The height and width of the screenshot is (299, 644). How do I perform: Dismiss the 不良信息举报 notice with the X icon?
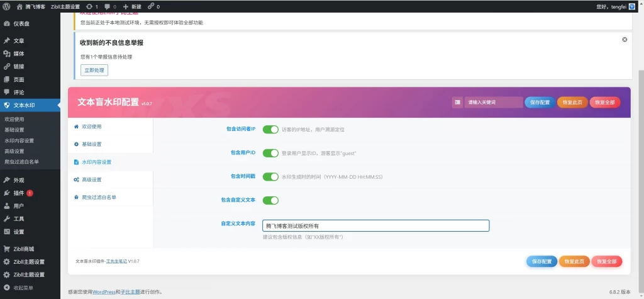(x=625, y=40)
